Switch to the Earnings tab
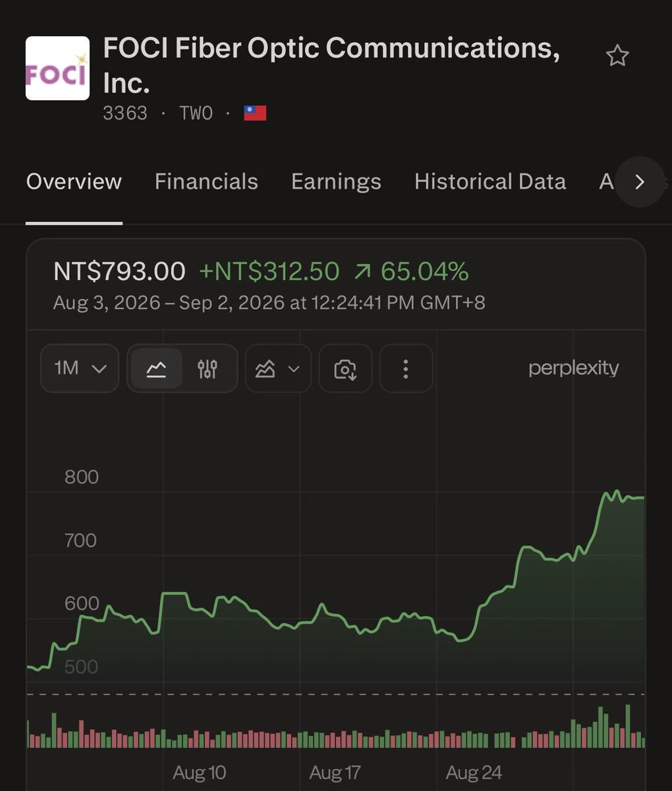The width and height of the screenshot is (672, 791). coord(336,181)
